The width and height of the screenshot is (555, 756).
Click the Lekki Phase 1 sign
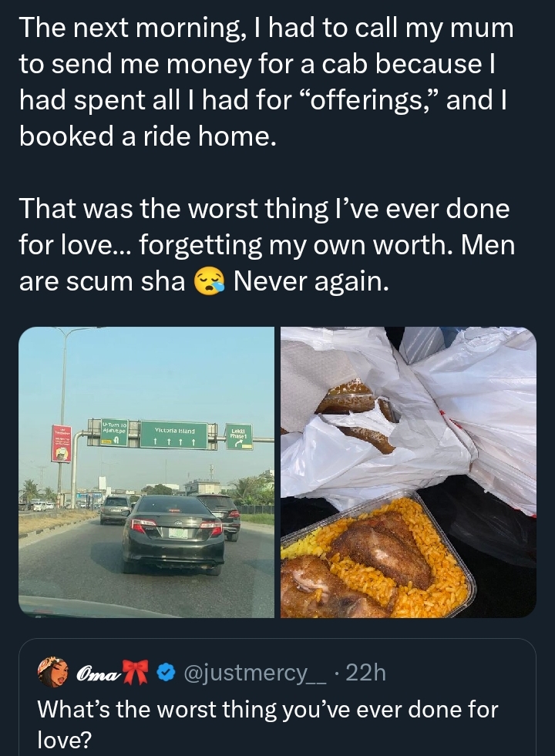237,435
